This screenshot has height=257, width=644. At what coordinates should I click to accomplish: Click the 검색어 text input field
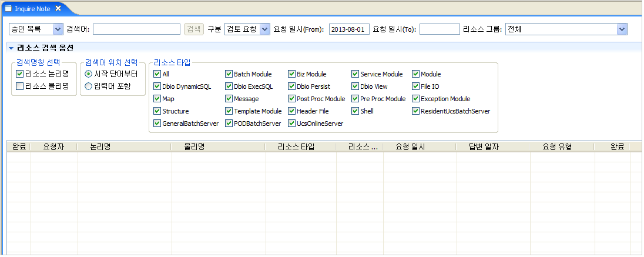pos(136,29)
